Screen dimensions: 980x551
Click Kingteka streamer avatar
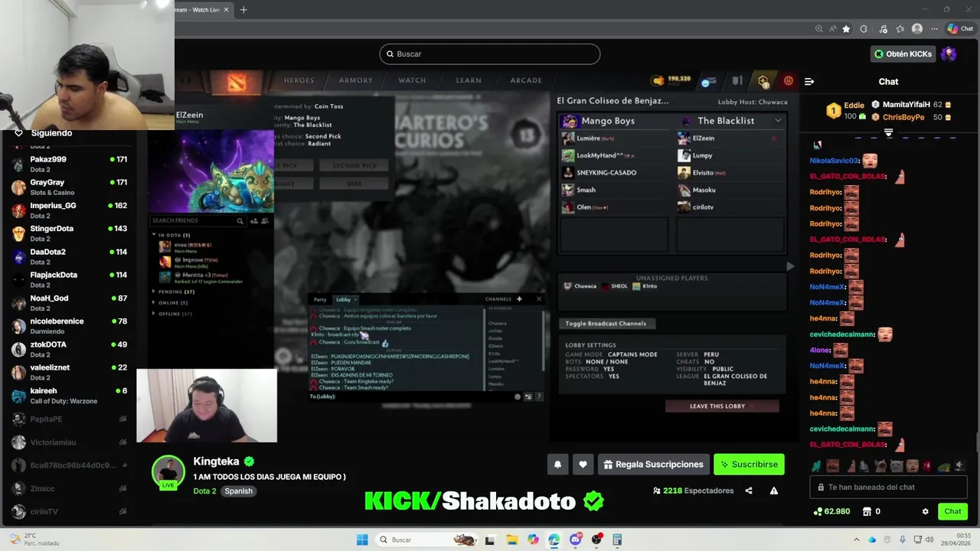point(168,471)
